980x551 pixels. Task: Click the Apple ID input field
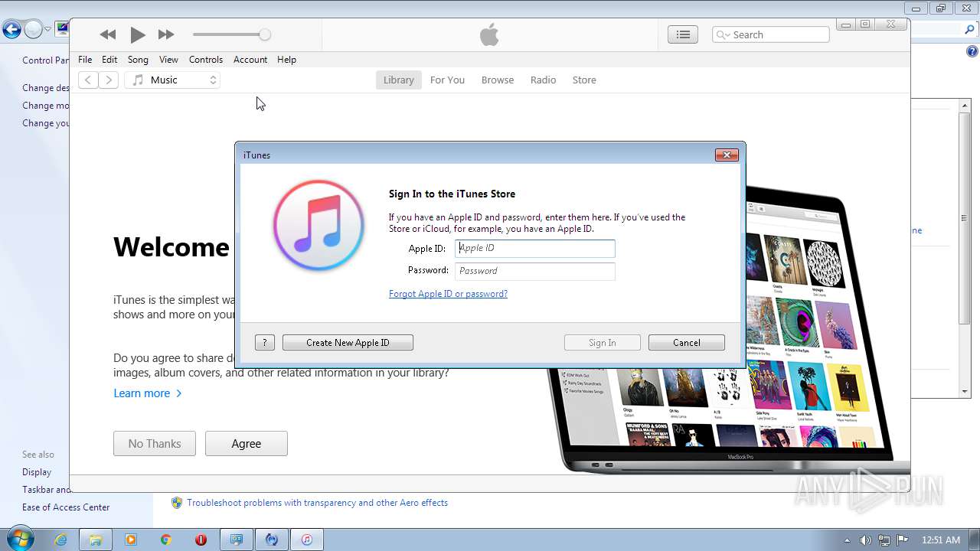coord(535,248)
